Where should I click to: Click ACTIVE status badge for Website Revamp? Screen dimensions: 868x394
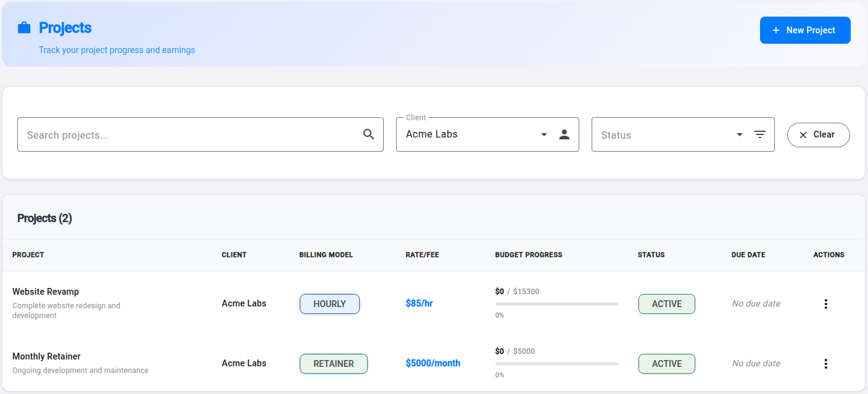tap(666, 304)
